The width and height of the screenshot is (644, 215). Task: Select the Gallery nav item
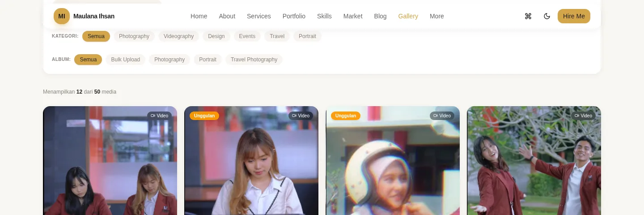click(408, 16)
